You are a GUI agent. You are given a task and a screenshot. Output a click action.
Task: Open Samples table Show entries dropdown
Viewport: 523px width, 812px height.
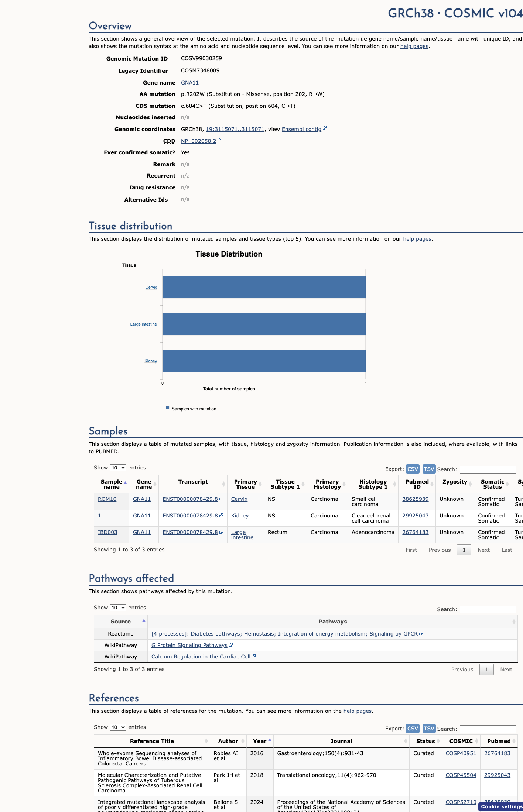coord(118,468)
